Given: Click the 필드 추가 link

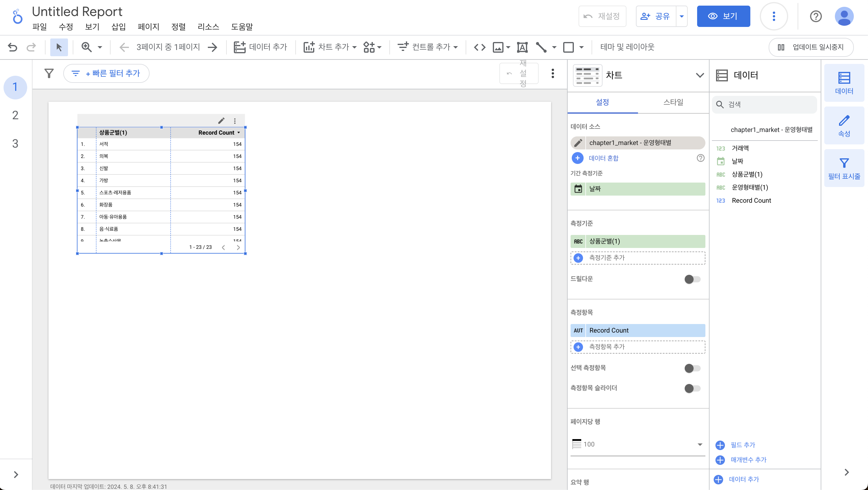Looking at the screenshot, I should point(742,445).
